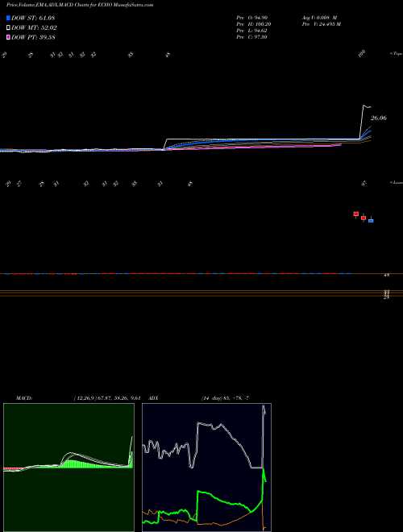Viewport: 403px width, 532px height.
Task: Select the 'DOW ST: 61.08' label
Action: pyautogui.click(x=33, y=18)
